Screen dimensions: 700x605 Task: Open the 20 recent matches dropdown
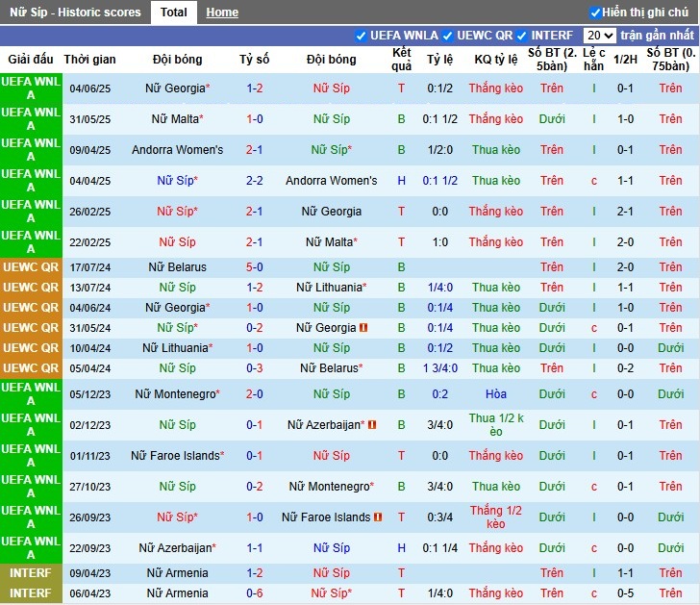599,36
